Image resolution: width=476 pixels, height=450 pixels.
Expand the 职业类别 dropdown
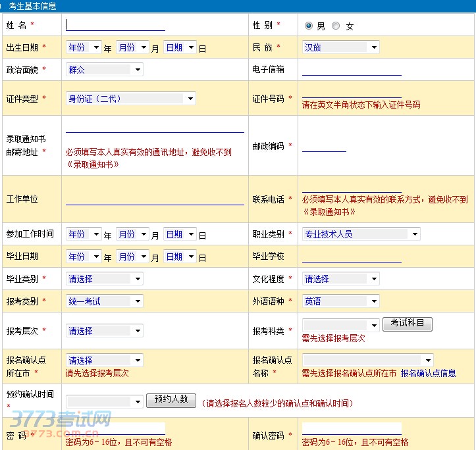pyautogui.click(x=361, y=234)
